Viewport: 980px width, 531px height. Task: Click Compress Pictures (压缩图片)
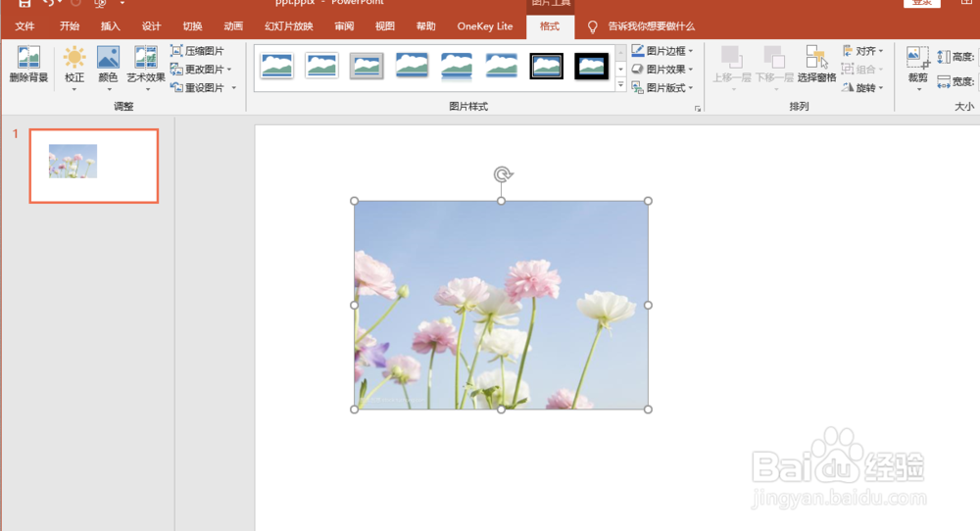(x=198, y=51)
